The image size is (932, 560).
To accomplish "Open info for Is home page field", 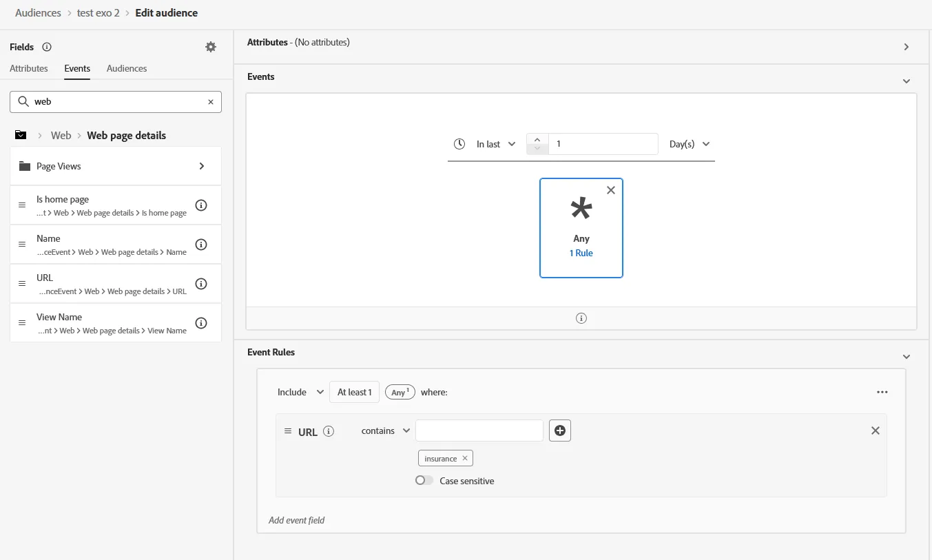I will click(x=201, y=205).
